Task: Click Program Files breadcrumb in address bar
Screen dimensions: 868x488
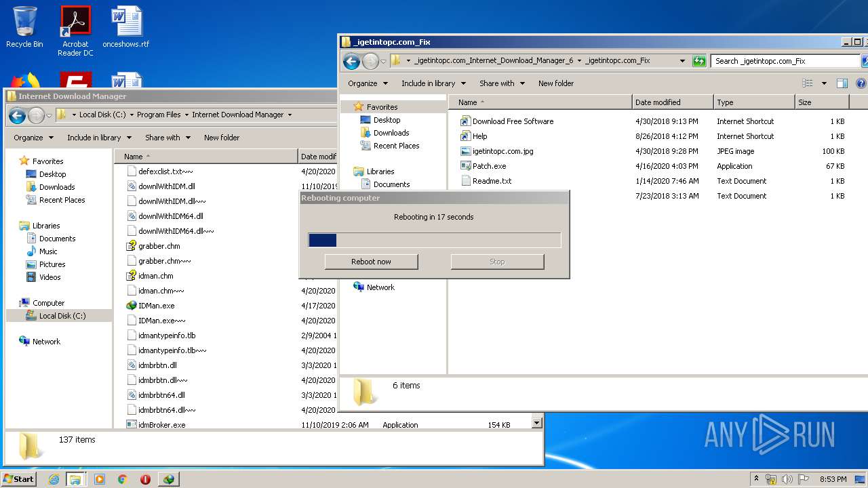Action: 159,115
